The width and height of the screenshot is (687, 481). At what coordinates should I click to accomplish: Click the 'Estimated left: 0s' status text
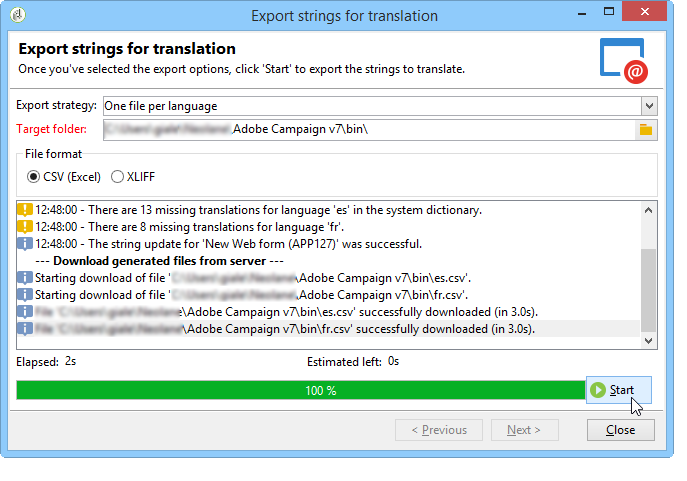coord(353,362)
